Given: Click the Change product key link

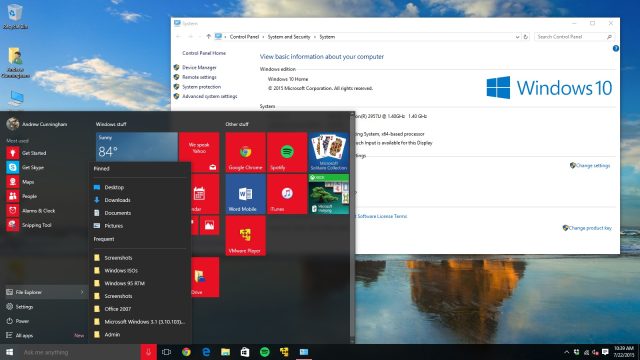Looking at the screenshot, I should (587, 228).
